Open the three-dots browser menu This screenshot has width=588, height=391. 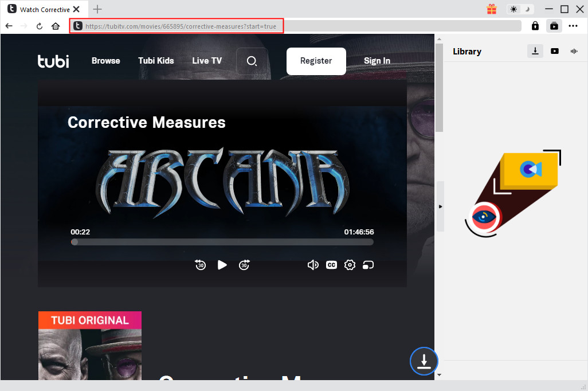573,26
